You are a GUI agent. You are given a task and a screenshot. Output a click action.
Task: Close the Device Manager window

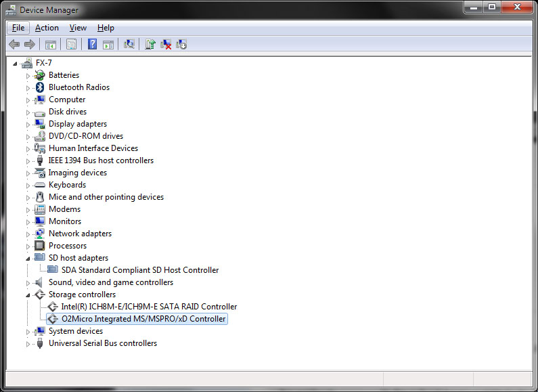coord(517,7)
